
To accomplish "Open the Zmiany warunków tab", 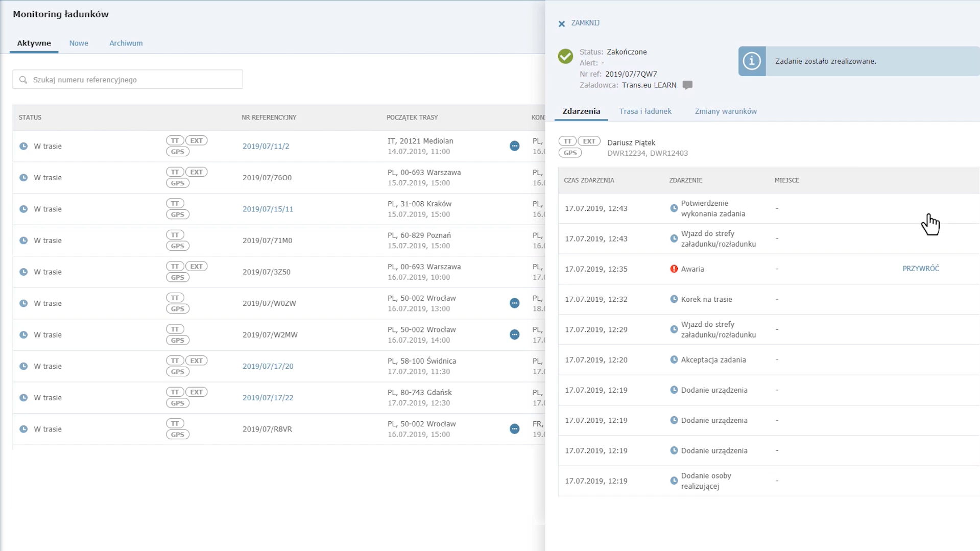I will tap(725, 111).
